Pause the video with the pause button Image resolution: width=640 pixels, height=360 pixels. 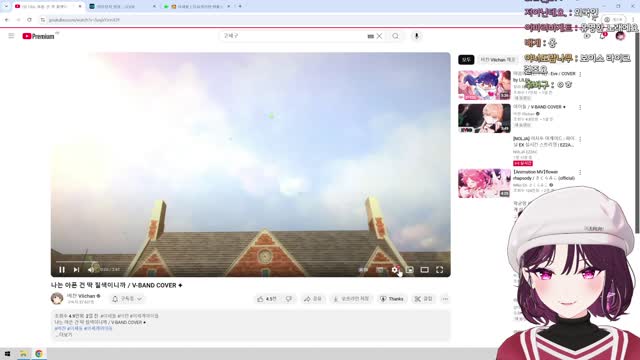[62, 269]
